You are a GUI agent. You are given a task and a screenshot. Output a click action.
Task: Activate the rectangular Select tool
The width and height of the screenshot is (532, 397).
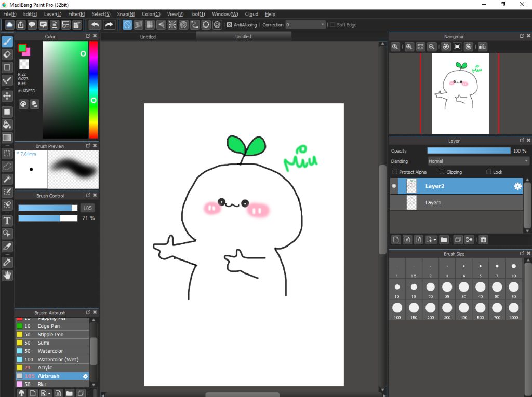tap(7, 153)
